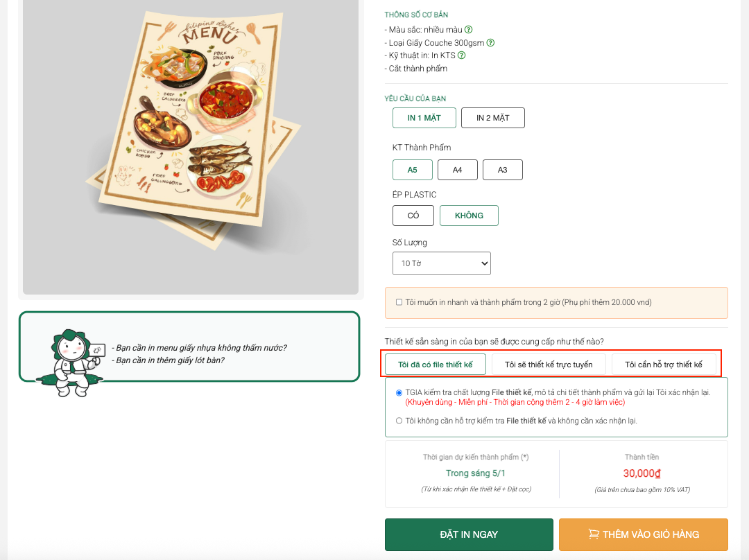Open the Số Lượng quantity dropdown
Viewport: 749px width, 560px height.
[x=442, y=263]
